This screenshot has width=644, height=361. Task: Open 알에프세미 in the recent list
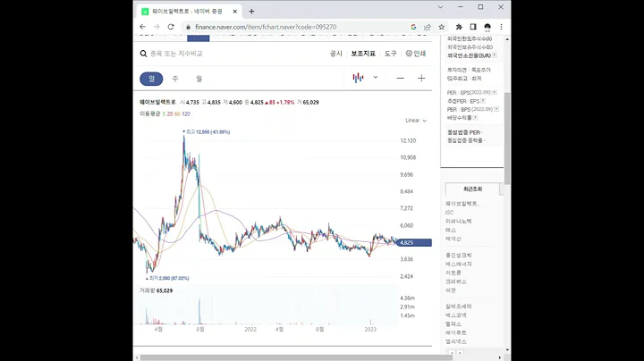point(458,306)
